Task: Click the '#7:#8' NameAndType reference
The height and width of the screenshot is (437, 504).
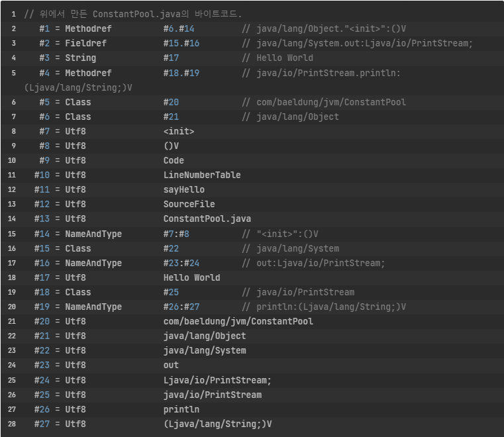Action: click(176, 234)
